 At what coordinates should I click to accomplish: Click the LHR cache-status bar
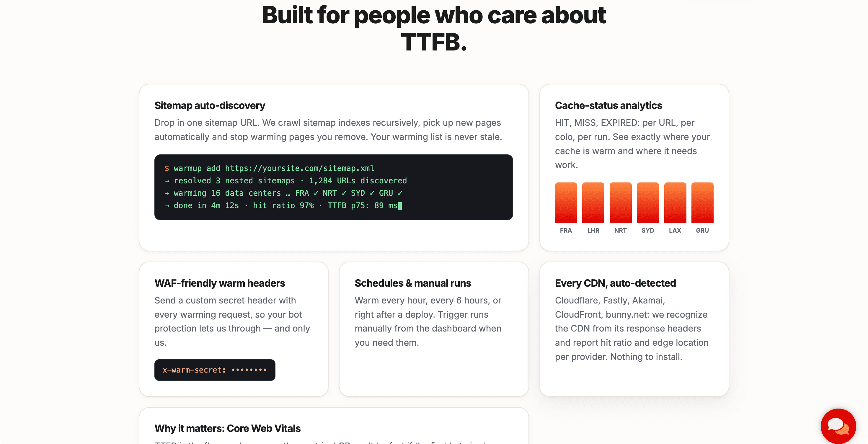click(593, 203)
